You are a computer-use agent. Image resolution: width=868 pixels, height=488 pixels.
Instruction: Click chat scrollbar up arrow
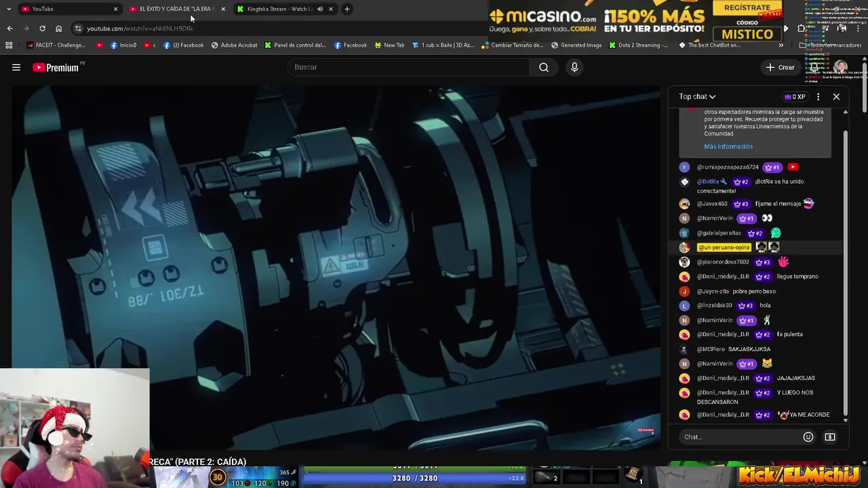click(845, 112)
